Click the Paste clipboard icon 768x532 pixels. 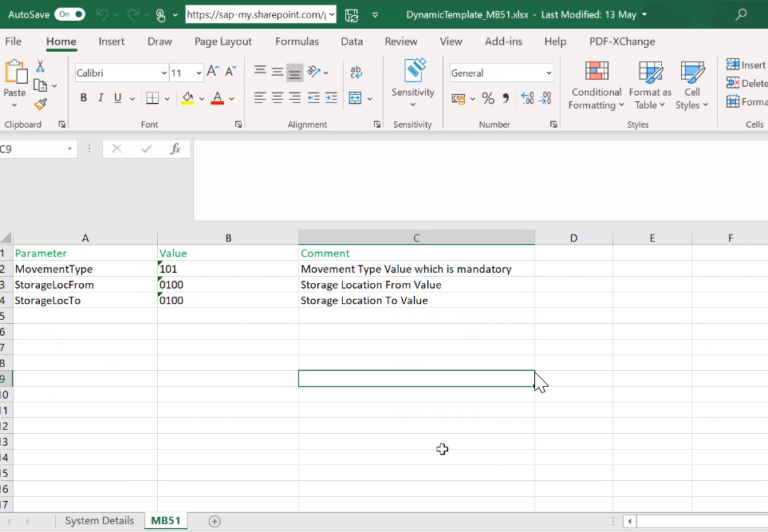(x=16, y=72)
